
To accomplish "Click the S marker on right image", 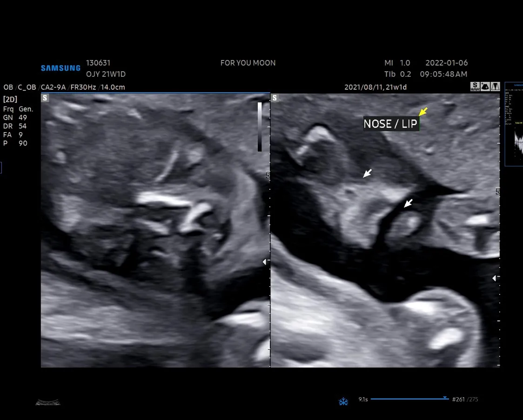I will pyautogui.click(x=275, y=98).
